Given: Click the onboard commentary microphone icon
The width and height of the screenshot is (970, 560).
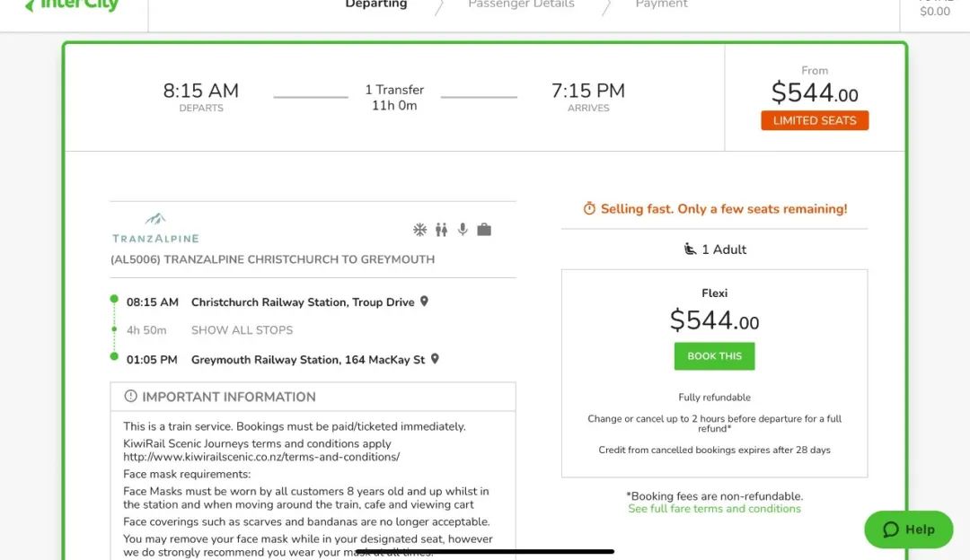Looking at the screenshot, I should click(463, 230).
